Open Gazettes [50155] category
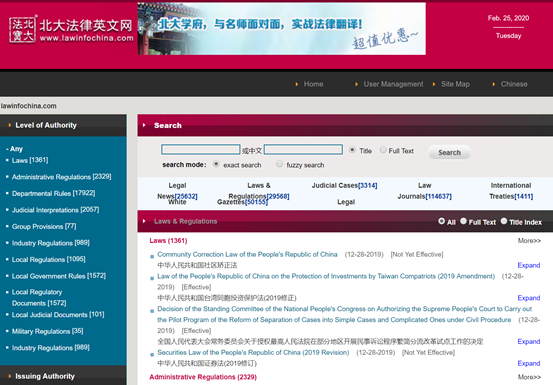 242,202
